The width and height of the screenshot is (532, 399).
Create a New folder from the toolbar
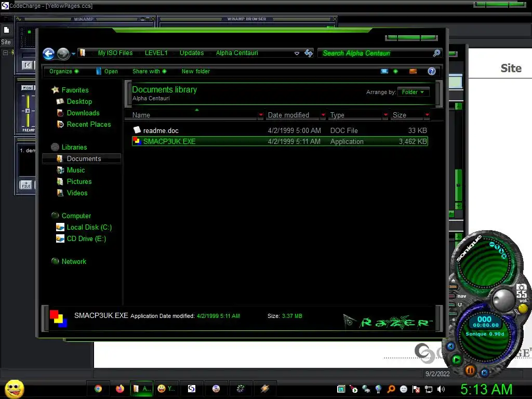coord(196,71)
